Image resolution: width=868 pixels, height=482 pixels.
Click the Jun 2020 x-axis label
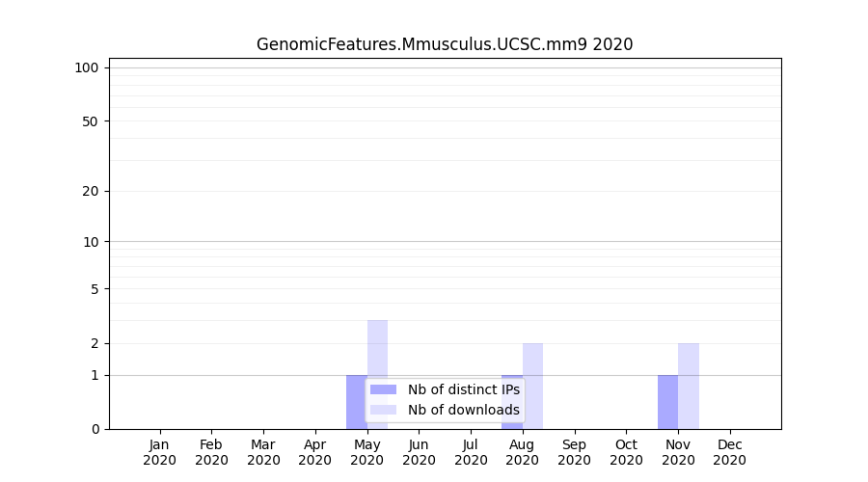[419, 452]
